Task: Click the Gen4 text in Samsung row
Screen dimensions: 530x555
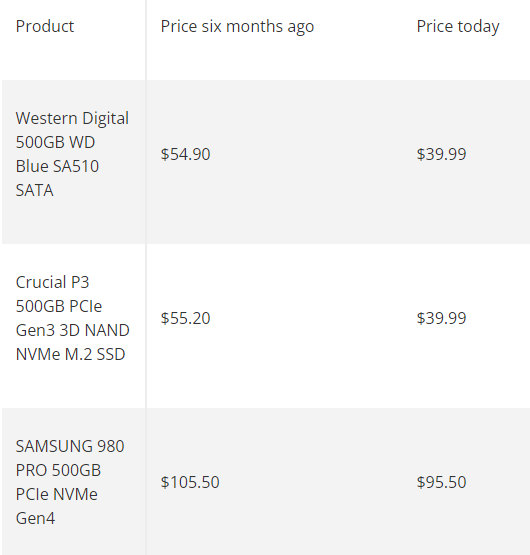Action: pyautogui.click(x=35, y=519)
